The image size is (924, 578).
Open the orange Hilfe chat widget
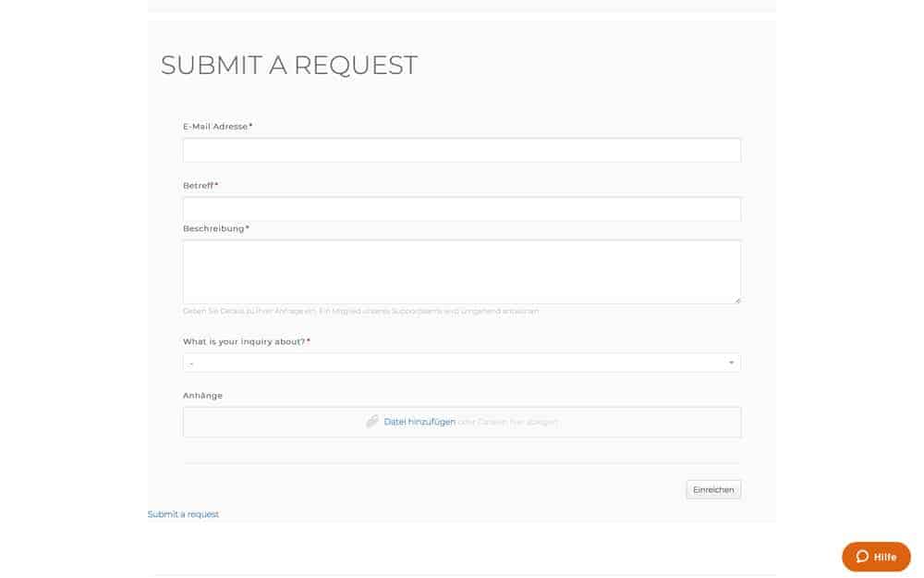click(x=876, y=557)
